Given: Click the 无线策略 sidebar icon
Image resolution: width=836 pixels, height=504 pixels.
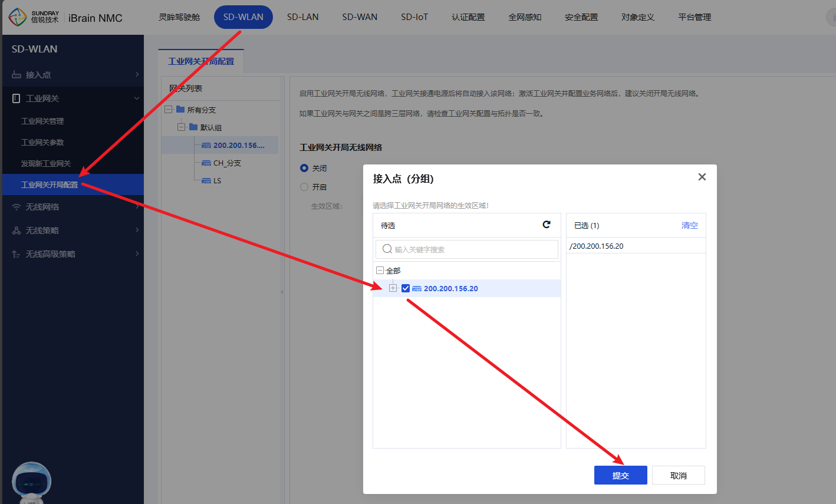Looking at the screenshot, I should tap(17, 230).
